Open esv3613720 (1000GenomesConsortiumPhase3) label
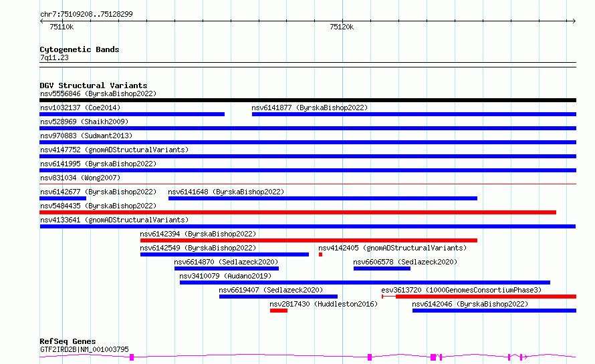595x364 pixels. pos(461,290)
